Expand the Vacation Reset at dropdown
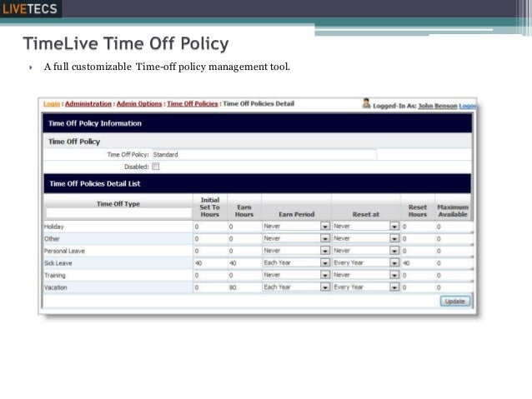The height and width of the screenshot is (399, 532). pyautogui.click(x=394, y=287)
